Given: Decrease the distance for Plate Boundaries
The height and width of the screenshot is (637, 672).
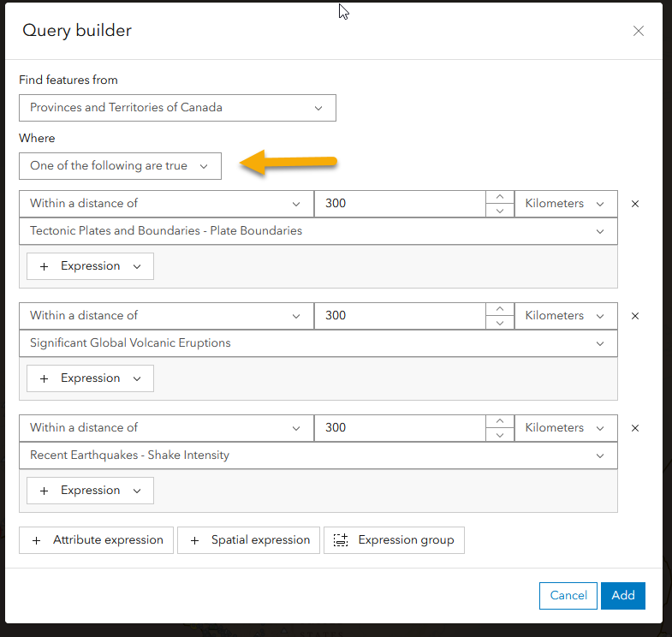Looking at the screenshot, I should tap(500, 211).
